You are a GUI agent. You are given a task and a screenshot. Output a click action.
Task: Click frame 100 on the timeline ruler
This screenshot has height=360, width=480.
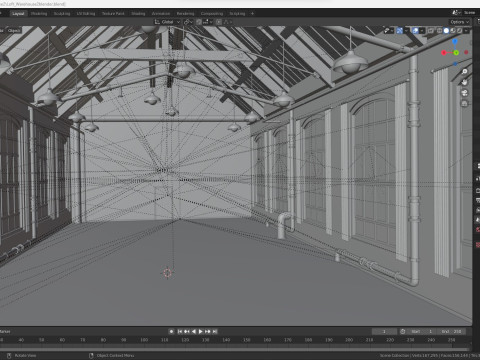(144, 340)
